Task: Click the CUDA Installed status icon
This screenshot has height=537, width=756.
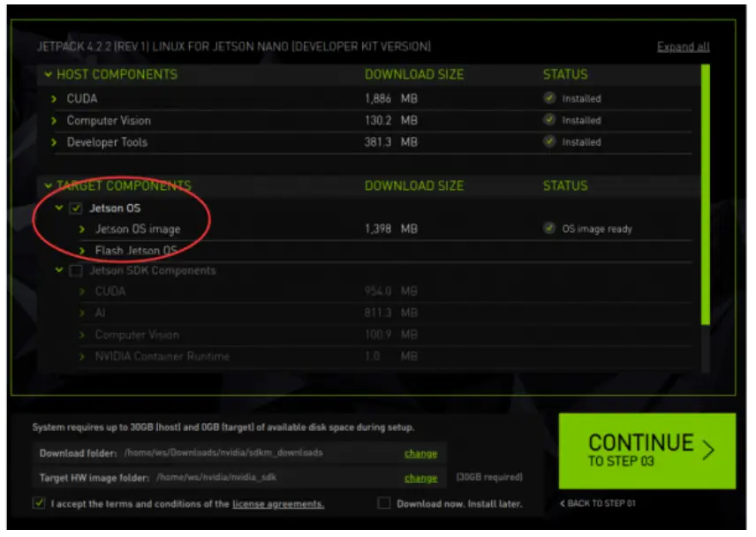Action: coord(549,98)
